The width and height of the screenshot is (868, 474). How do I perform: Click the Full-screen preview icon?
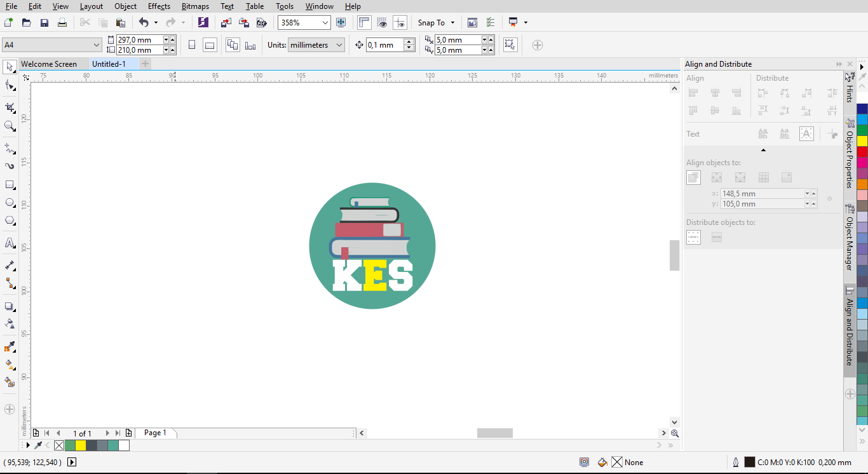[341, 22]
